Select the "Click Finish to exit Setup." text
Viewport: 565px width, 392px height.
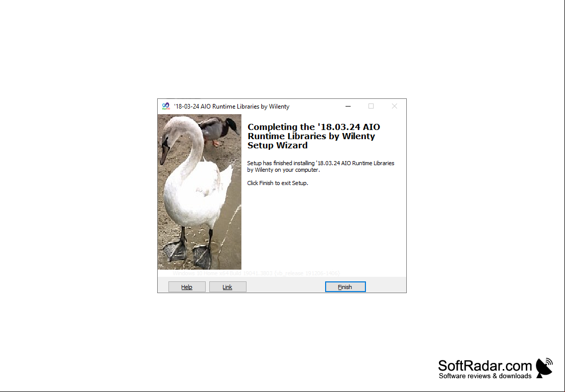[x=278, y=183]
